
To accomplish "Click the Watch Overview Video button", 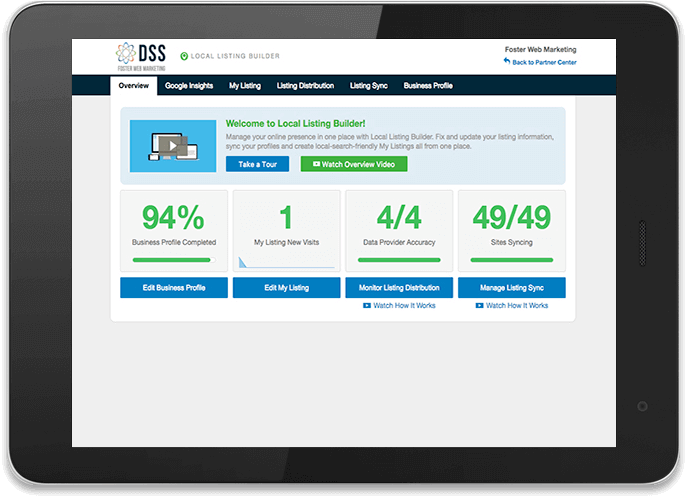I will point(354,164).
